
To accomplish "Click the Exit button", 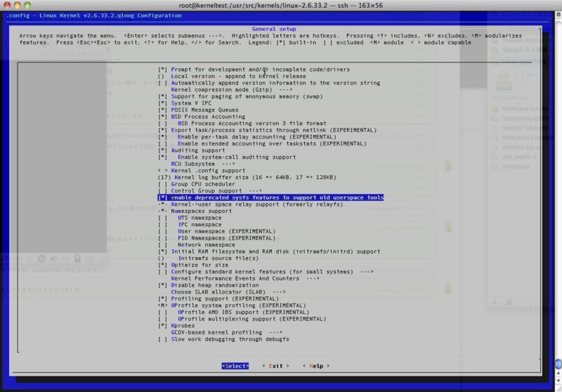I will tap(275, 366).
